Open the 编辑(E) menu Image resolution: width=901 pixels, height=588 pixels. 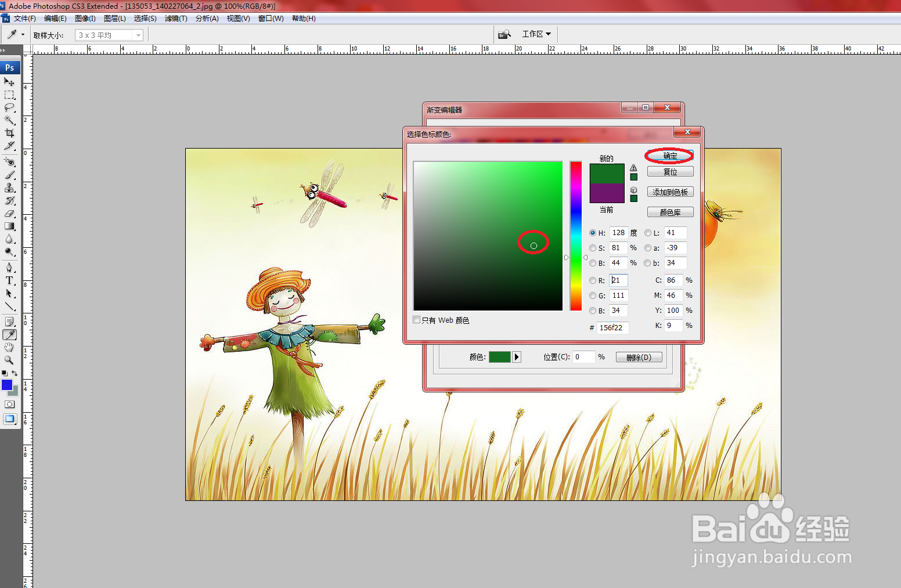coord(55,19)
